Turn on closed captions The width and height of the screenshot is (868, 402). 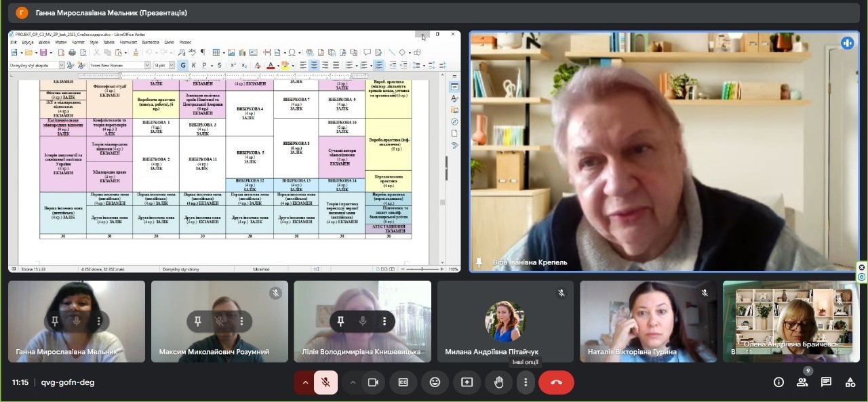coord(403,382)
